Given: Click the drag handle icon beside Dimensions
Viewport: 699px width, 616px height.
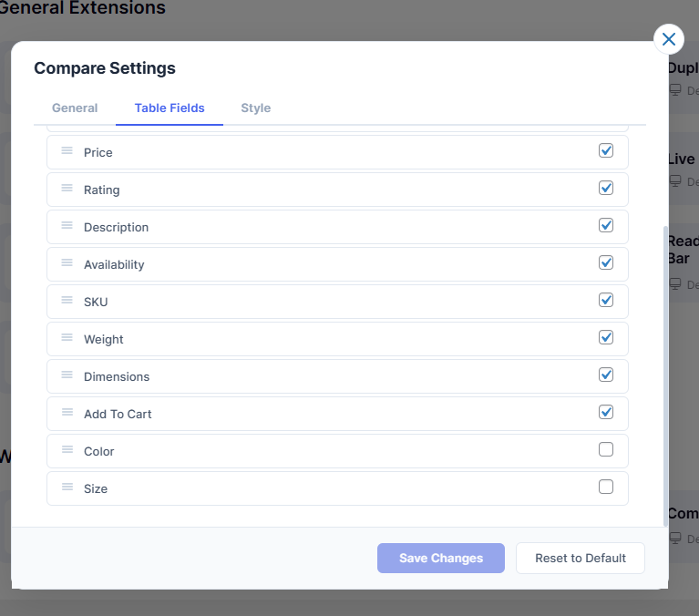Looking at the screenshot, I should (67, 375).
